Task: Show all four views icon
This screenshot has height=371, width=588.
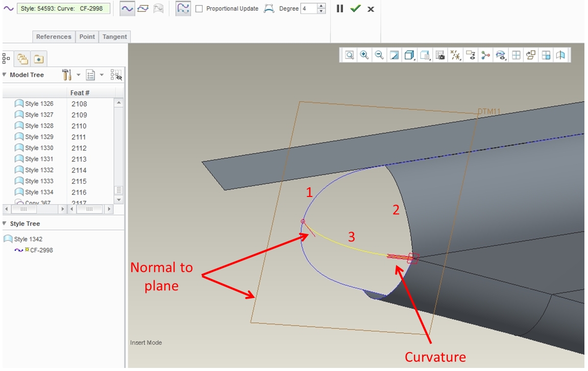Action: click(516, 56)
